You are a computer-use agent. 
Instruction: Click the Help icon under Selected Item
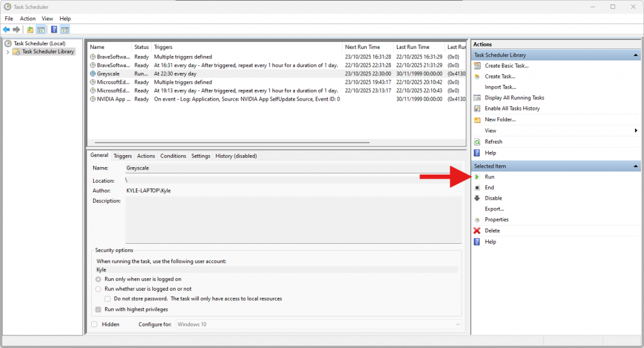pos(477,242)
